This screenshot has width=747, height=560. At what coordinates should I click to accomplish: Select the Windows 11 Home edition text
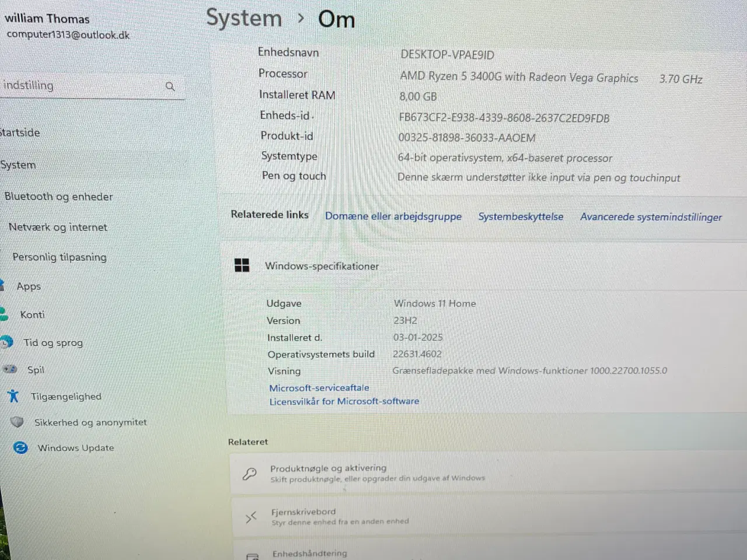[x=435, y=303]
